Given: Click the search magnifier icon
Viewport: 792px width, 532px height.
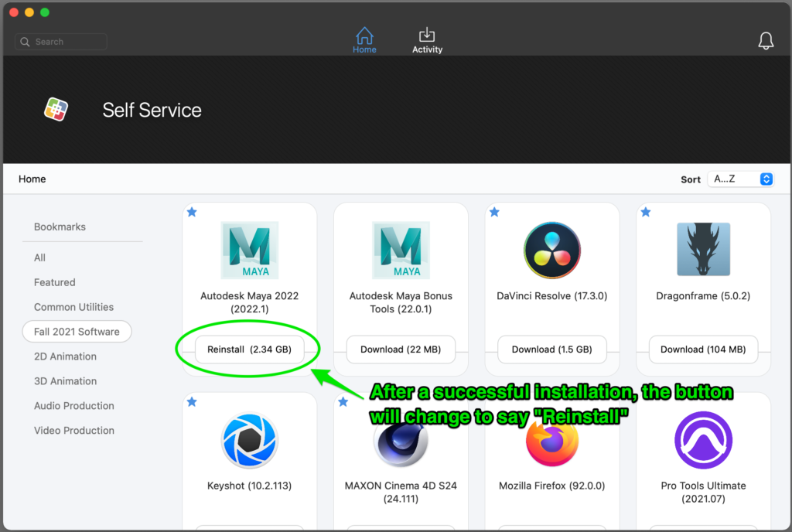Looking at the screenshot, I should [x=25, y=42].
